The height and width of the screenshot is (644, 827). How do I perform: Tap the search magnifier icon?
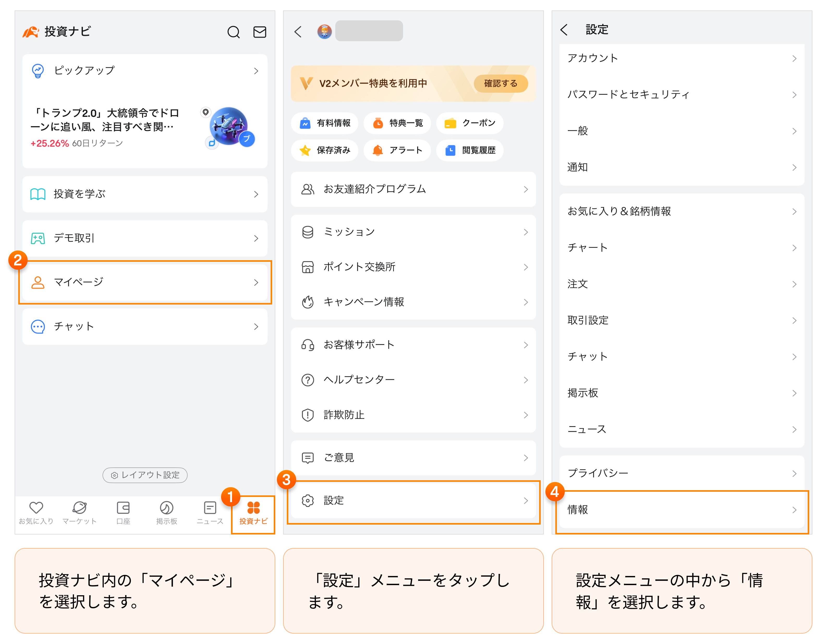click(233, 32)
